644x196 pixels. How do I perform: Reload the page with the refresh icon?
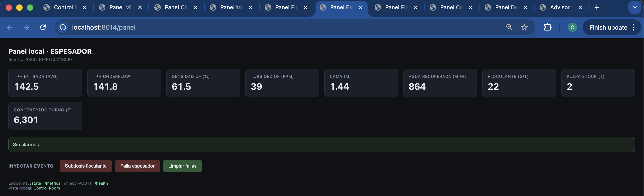point(43,27)
